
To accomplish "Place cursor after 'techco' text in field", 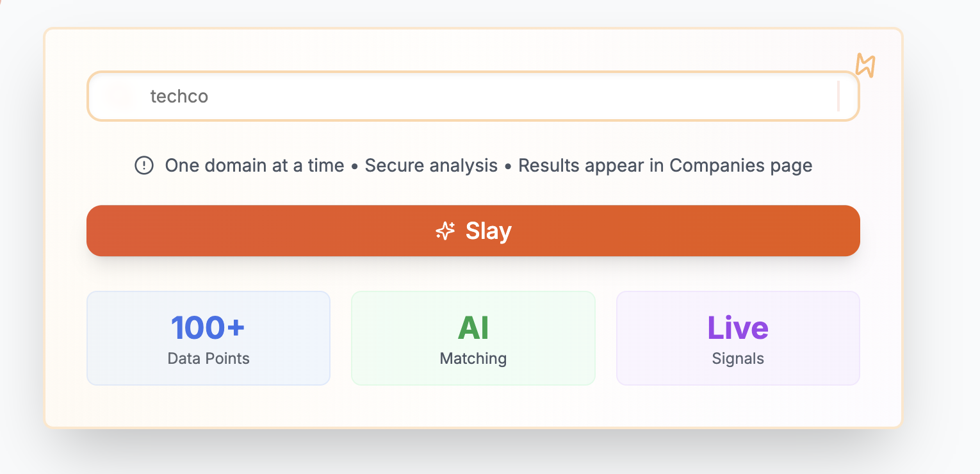I will pyautogui.click(x=209, y=96).
